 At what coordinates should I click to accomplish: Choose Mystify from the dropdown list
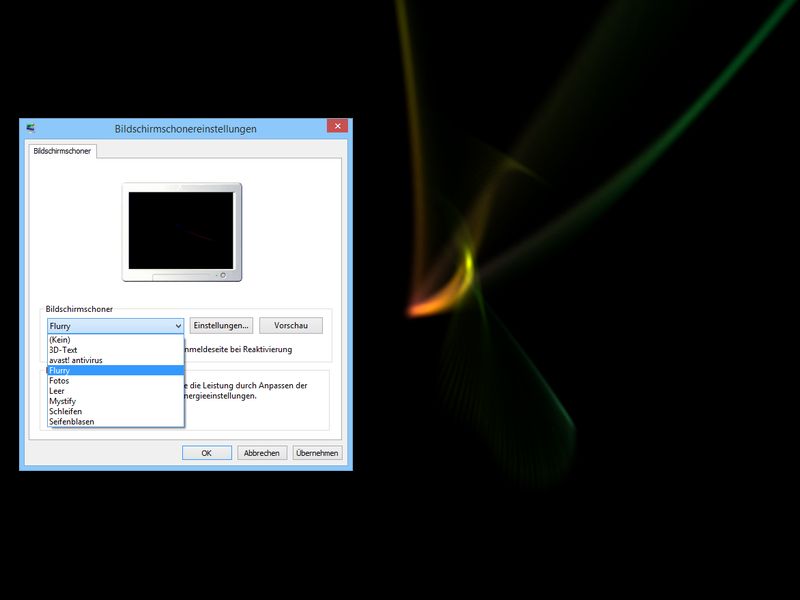pyautogui.click(x=115, y=401)
